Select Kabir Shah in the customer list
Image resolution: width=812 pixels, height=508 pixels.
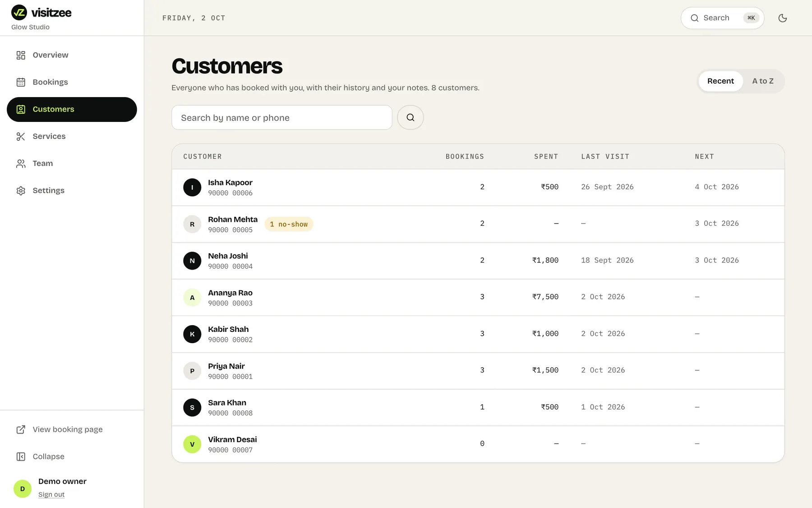pyautogui.click(x=478, y=334)
